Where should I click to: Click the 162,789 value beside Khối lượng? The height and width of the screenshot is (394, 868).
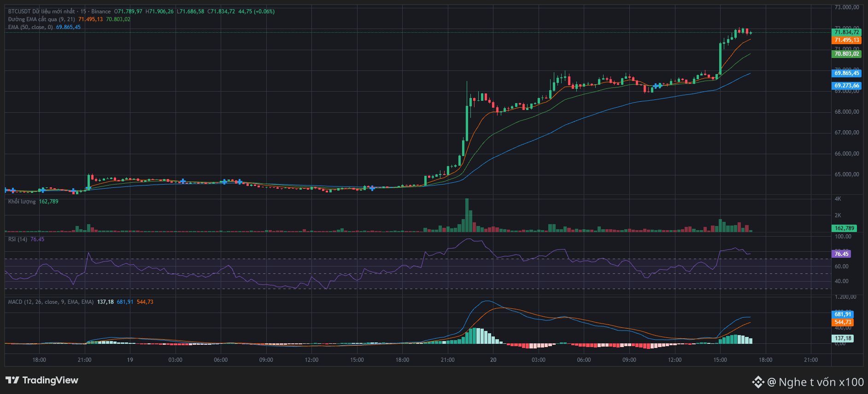tap(49, 202)
